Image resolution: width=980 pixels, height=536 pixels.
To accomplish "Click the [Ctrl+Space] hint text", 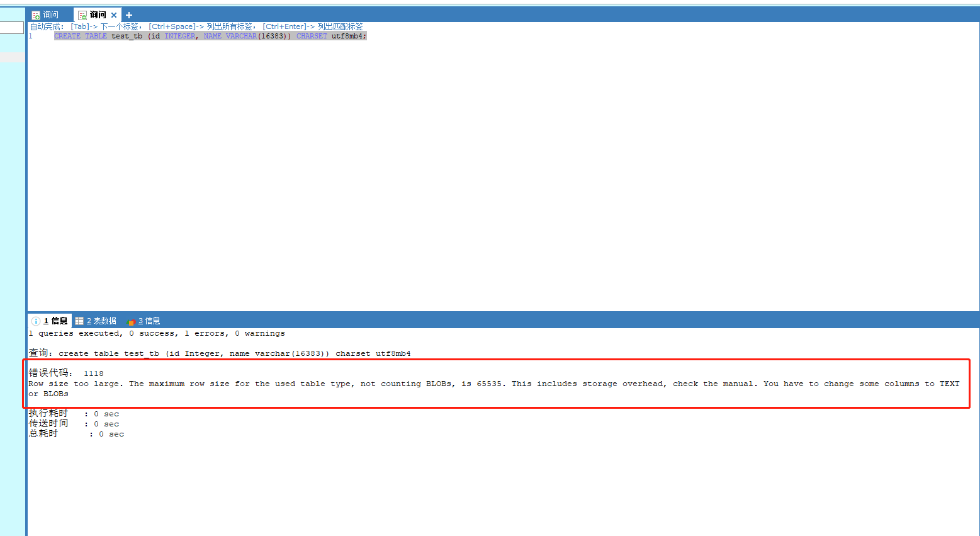I will 172,26.
